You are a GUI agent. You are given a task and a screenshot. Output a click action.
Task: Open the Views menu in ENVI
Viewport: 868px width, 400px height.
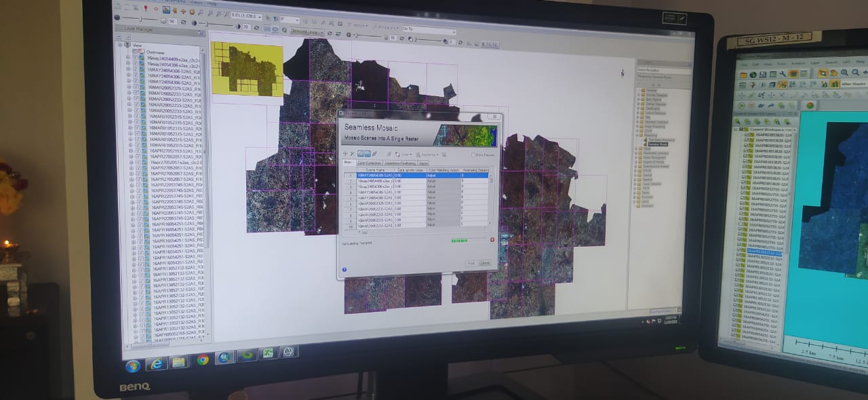tap(196, 2)
